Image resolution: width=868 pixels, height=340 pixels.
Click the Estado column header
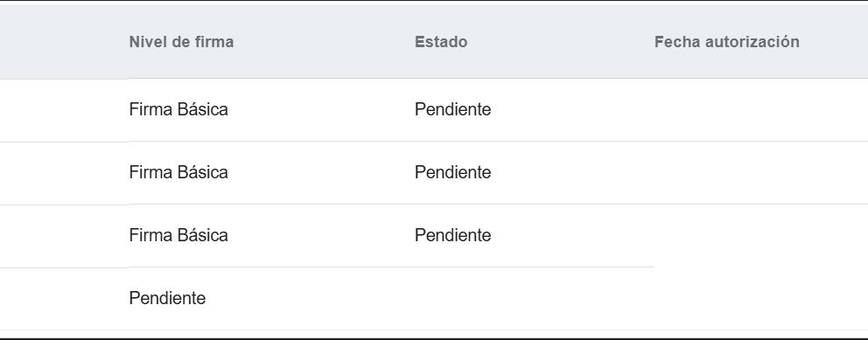pos(441,42)
